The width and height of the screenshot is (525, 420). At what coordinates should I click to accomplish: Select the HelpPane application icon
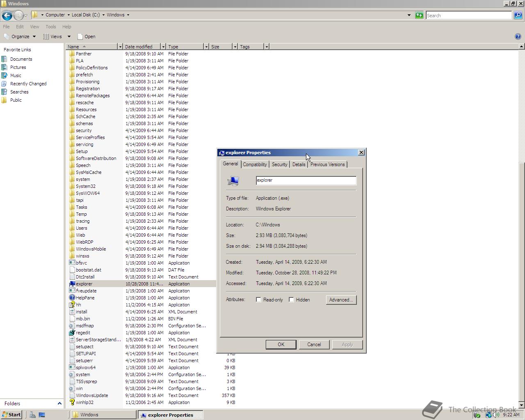click(72, 298)
